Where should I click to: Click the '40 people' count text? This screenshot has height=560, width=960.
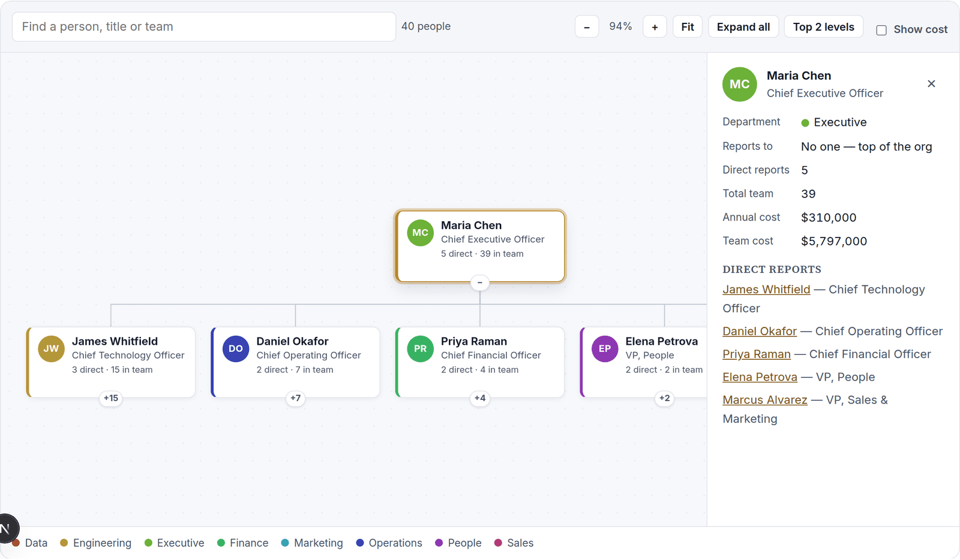point(426,26)
